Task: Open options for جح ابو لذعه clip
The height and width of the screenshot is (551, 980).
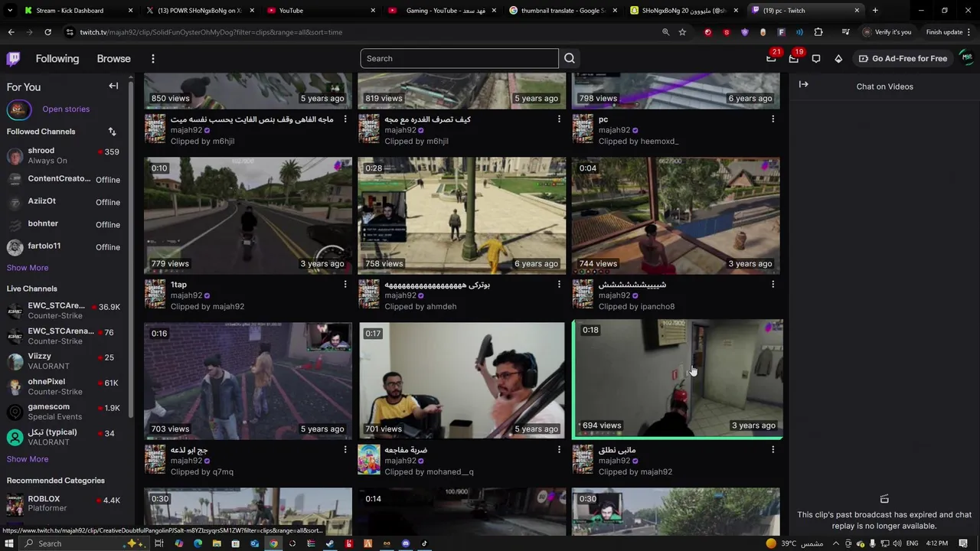Action: [345, 450]
